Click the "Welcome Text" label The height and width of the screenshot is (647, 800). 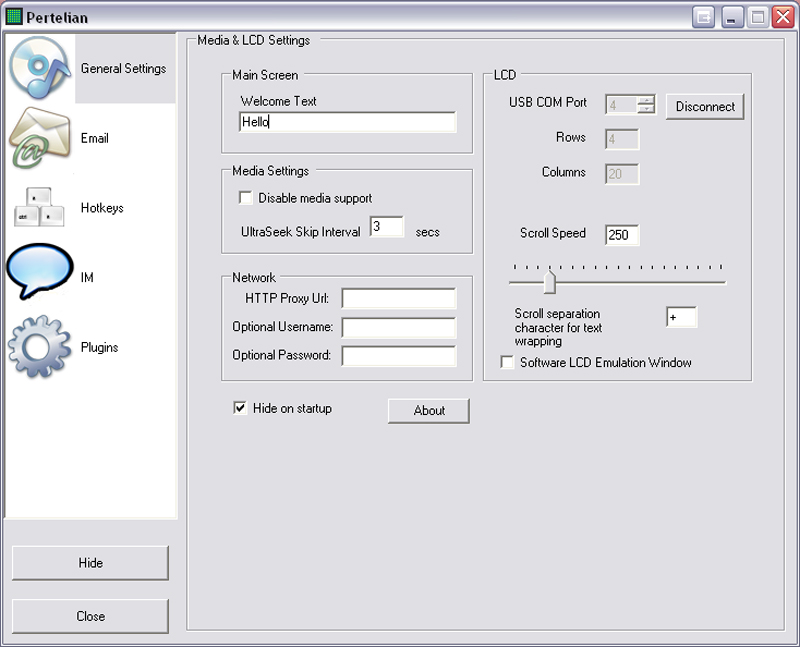point(279,101)
